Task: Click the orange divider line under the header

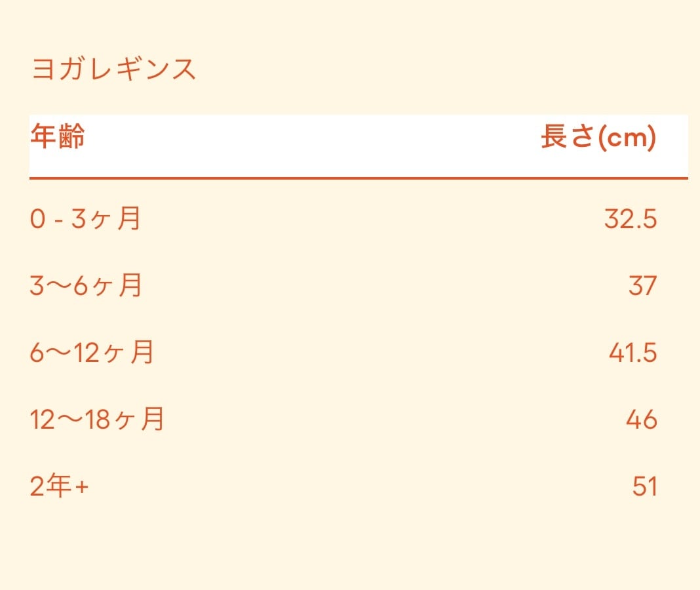Action: (358, 178)
